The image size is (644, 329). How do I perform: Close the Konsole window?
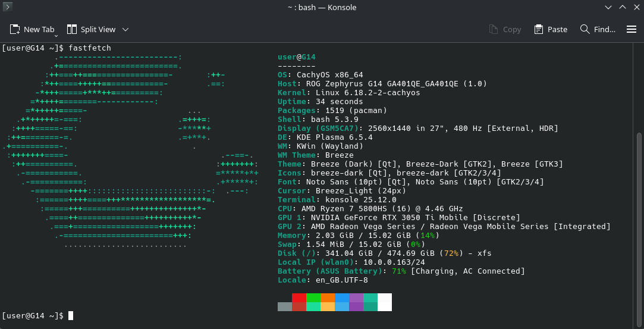point(636,7)
